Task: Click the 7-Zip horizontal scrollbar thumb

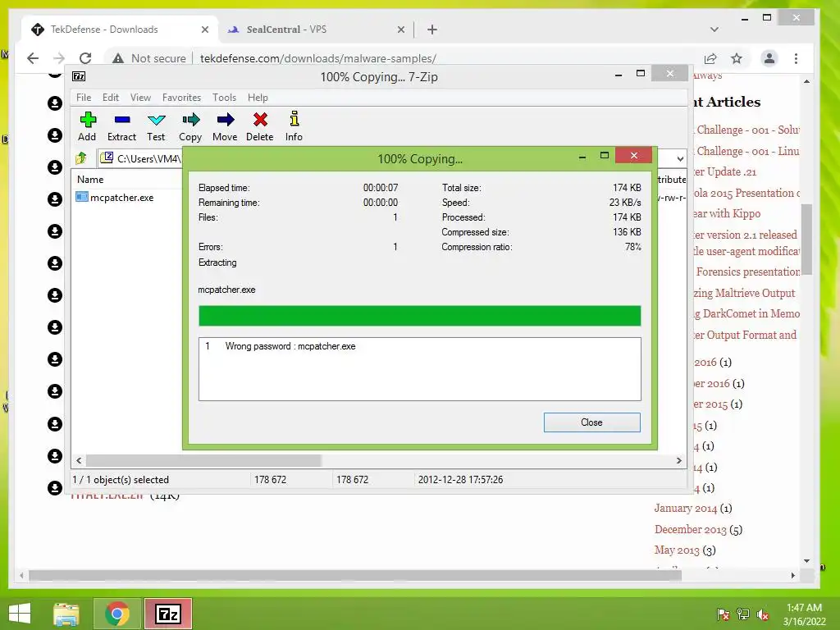Action: coord(203,460)
